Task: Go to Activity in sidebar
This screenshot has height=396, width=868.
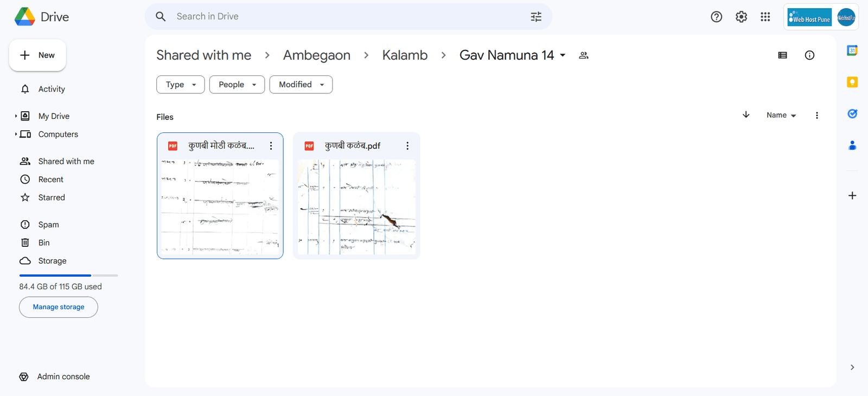Action: [x=52, y=89]
